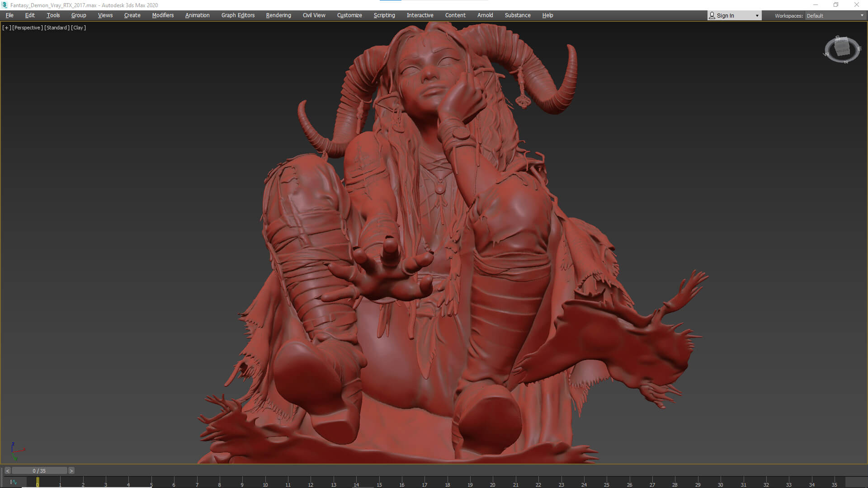Open the File menu
The width and height of the screenshot is (868, 488).
9,15
